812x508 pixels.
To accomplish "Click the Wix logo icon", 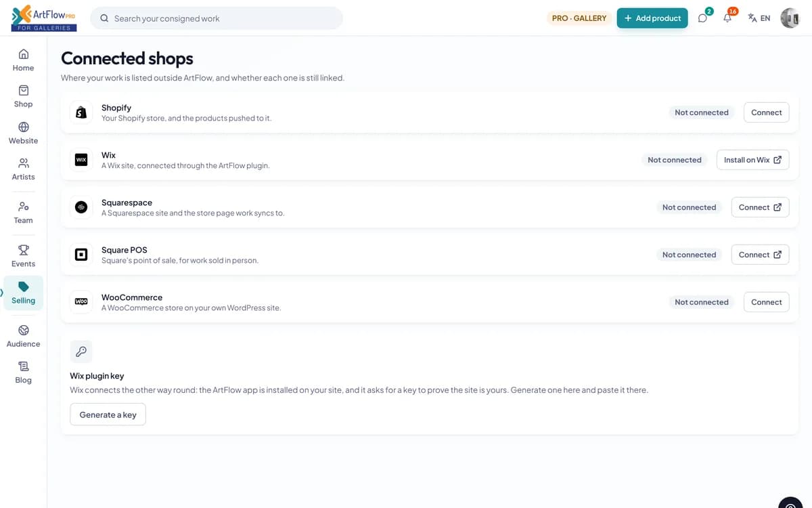I will click(x=81, y=160).
